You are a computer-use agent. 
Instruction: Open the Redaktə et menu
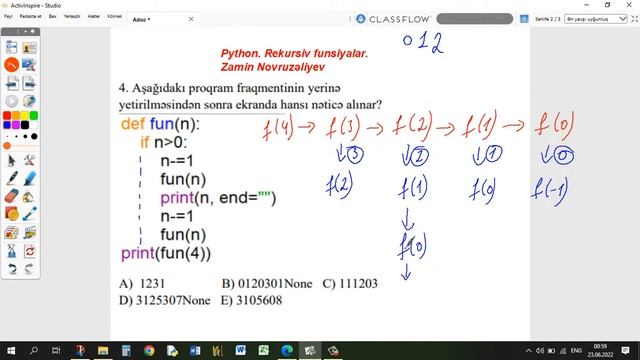click(x=31, y=16)
